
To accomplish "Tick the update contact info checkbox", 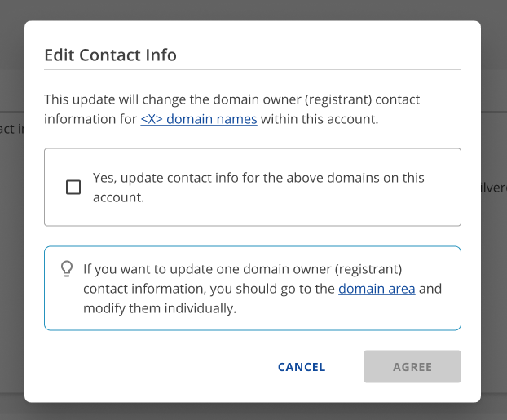I will (73, 188).
